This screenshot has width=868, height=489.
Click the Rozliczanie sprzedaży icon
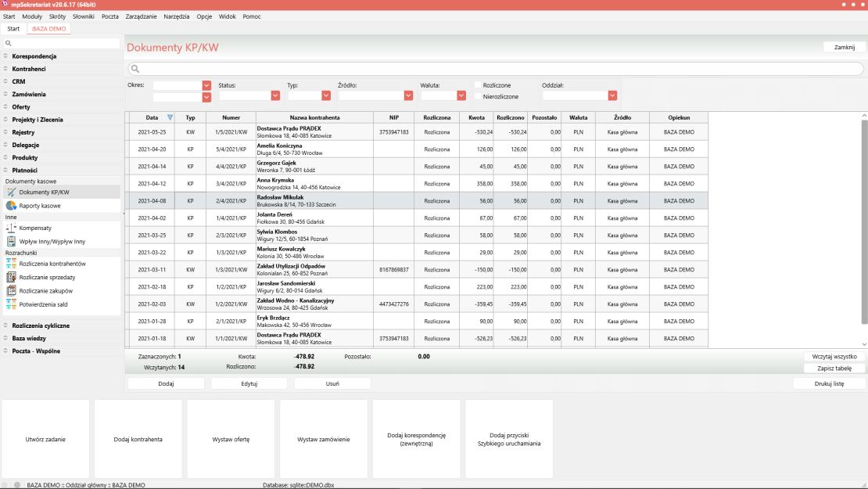pyautogui.click(x=11, y=277)
